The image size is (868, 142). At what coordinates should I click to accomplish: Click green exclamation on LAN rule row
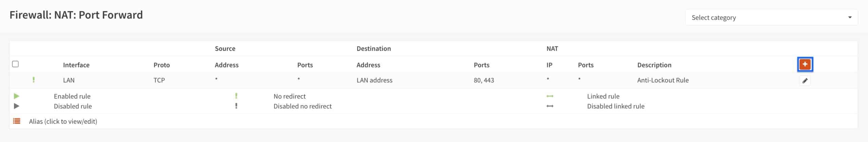(34, 80)
